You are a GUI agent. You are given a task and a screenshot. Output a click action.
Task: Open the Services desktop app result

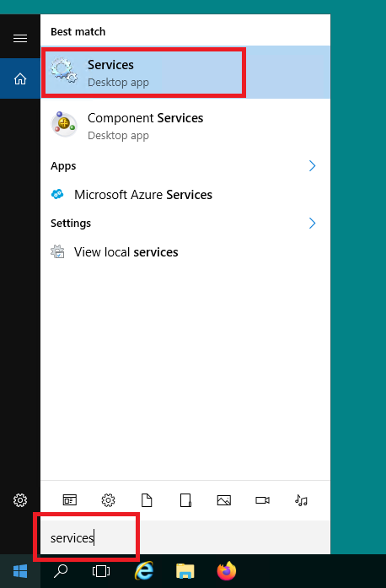[185, 73]
